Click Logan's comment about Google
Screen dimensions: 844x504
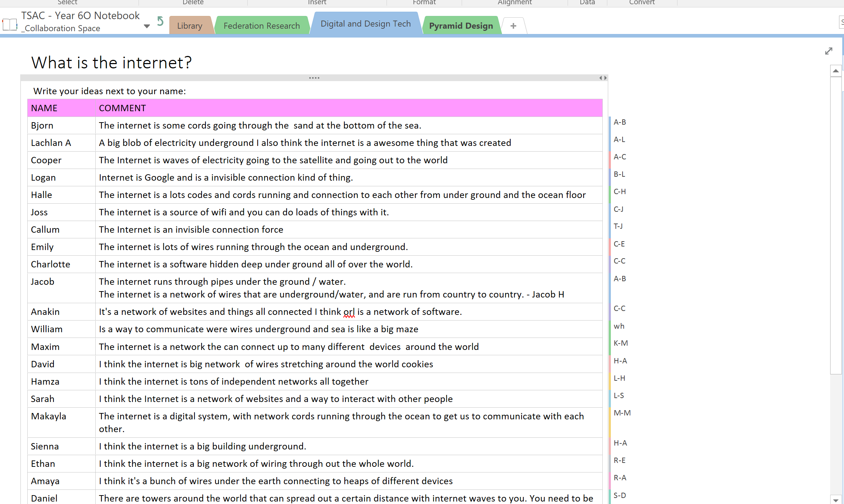pos(226,177)
